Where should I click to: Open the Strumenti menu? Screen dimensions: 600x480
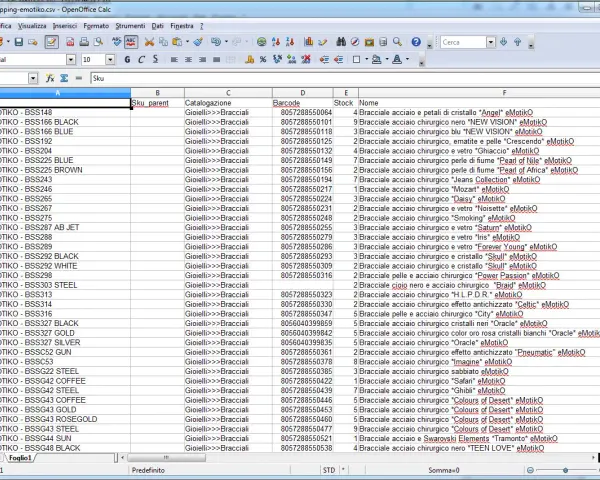(130, 26)
